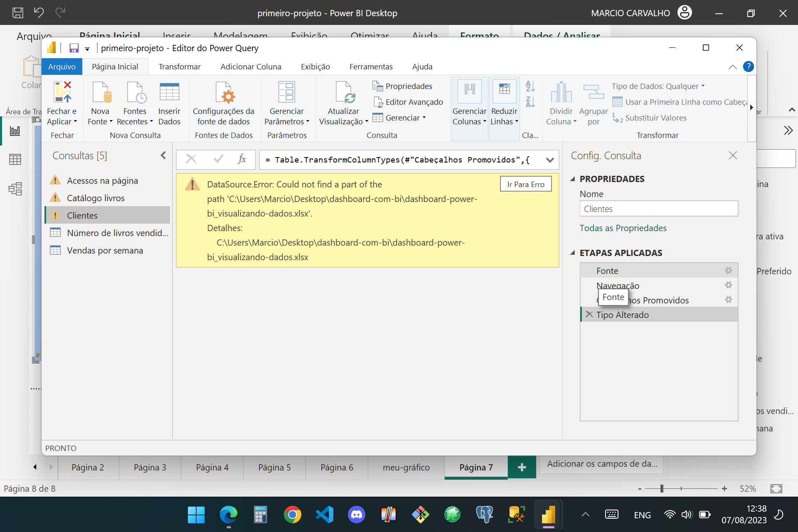Click Gerenciar Colunas icon

470,91
